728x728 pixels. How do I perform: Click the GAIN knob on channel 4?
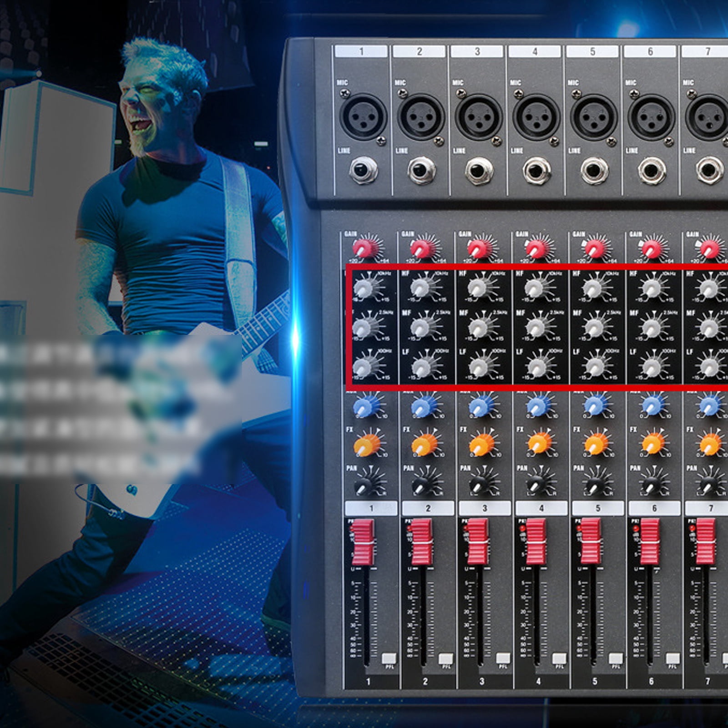coord(537,248)
